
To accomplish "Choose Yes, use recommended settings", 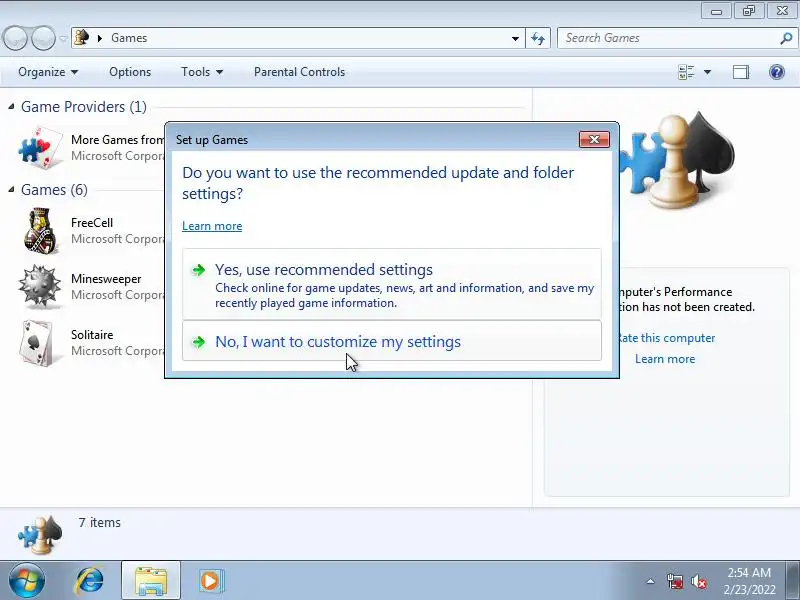I will click(x=392, y=285).
